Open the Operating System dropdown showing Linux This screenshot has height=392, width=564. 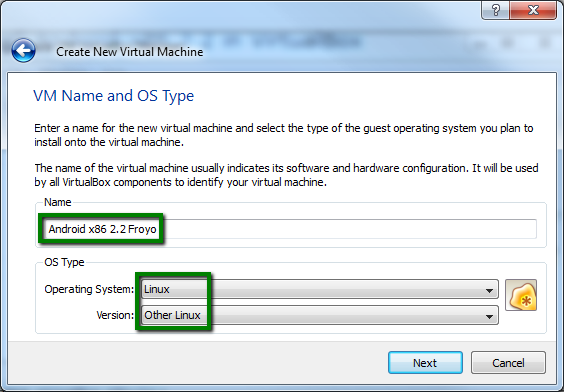point(320,289)
